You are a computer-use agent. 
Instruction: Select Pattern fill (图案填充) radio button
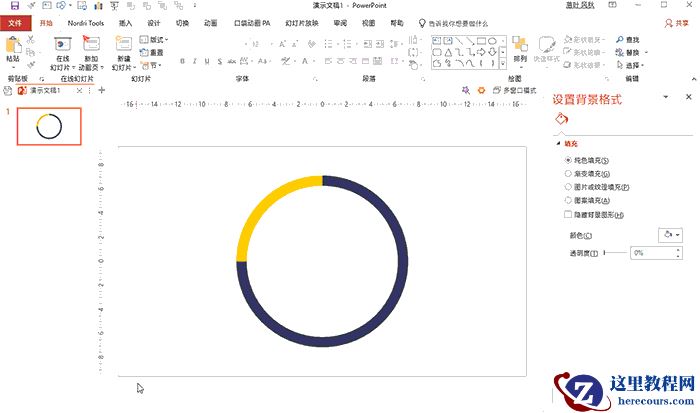[568, 200]
